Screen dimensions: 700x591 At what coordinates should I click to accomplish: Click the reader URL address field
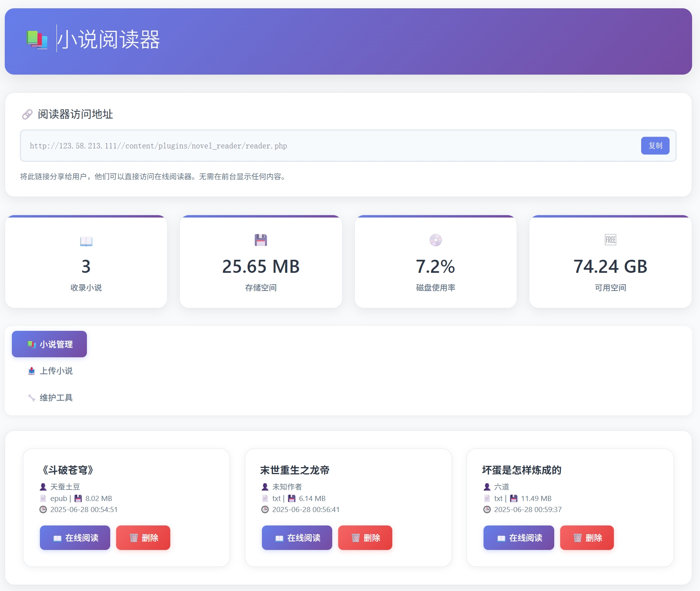point(328,146)
